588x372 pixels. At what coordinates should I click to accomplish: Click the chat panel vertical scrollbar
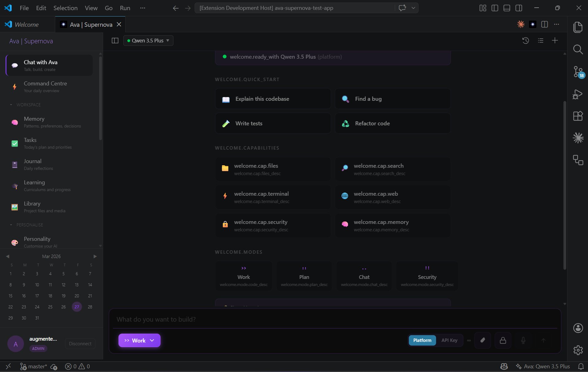coord(564,185)
